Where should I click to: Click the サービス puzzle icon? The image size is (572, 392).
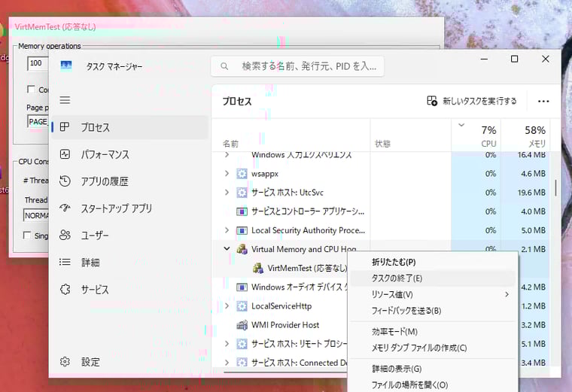tap(65, 290)
